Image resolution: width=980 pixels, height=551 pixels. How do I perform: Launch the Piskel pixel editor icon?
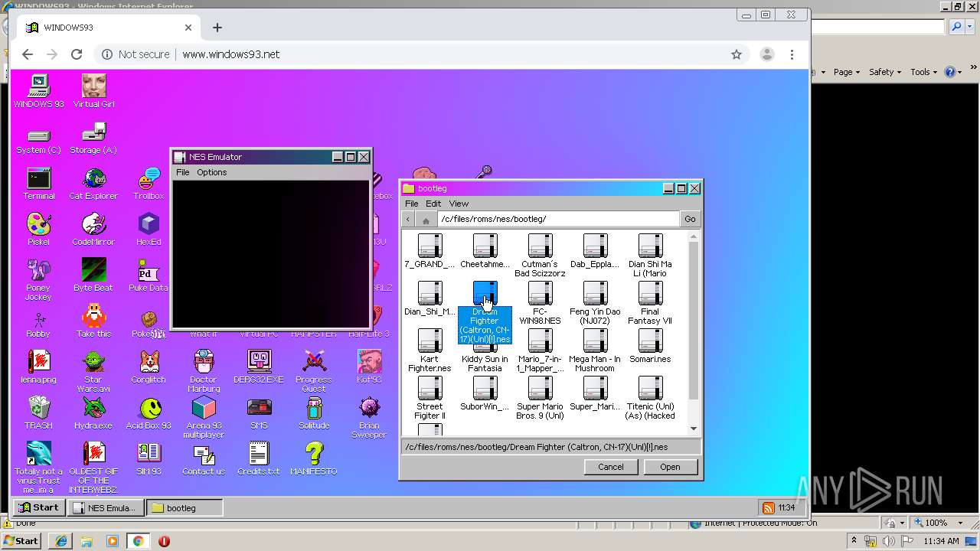coord(38,230)
